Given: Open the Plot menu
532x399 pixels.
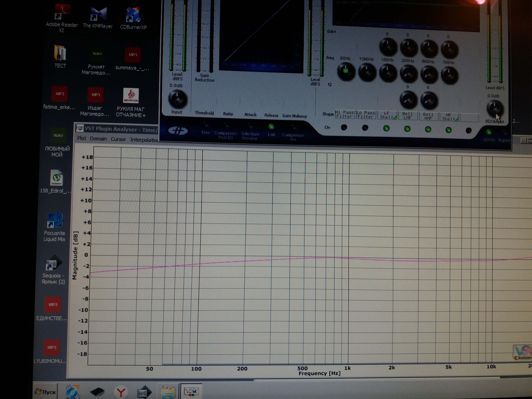Looking at the screenshot, I should click(82, 138).
